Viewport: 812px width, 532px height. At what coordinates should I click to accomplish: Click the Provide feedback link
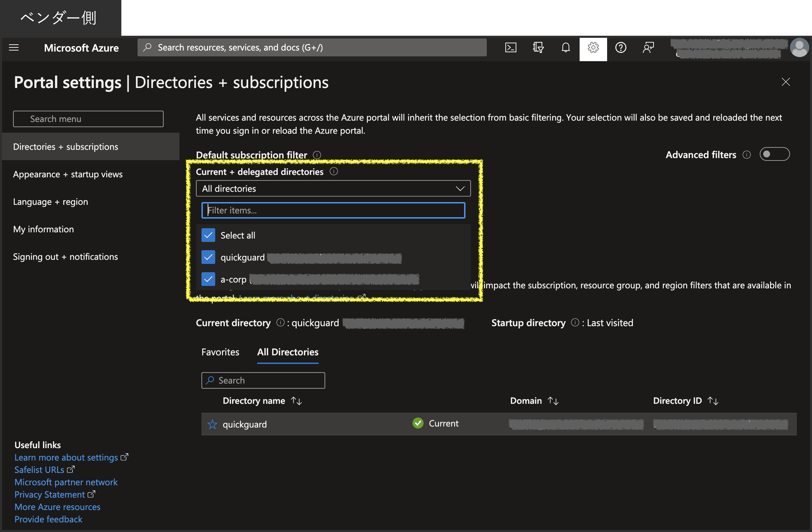pyautogui.click(x=48, y=519)
